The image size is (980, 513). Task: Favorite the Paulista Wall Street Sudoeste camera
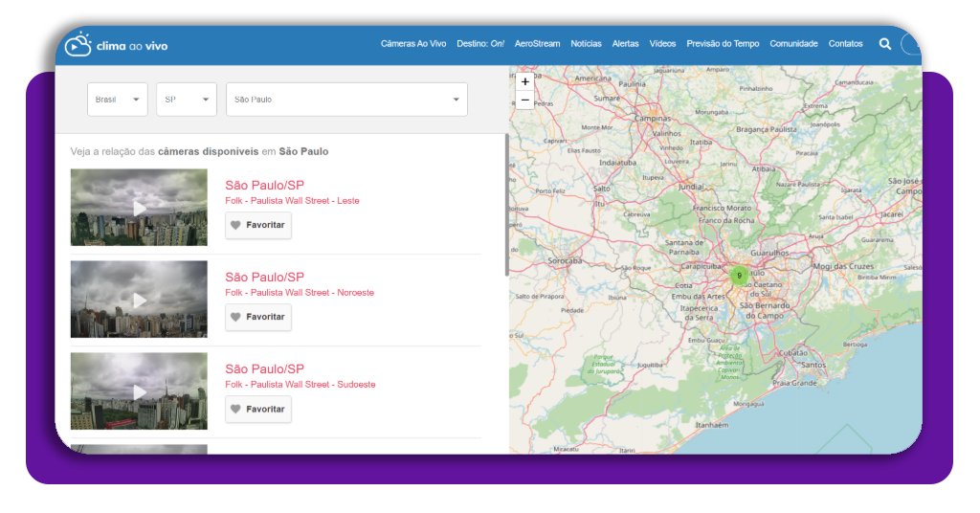tap(258, 409)
